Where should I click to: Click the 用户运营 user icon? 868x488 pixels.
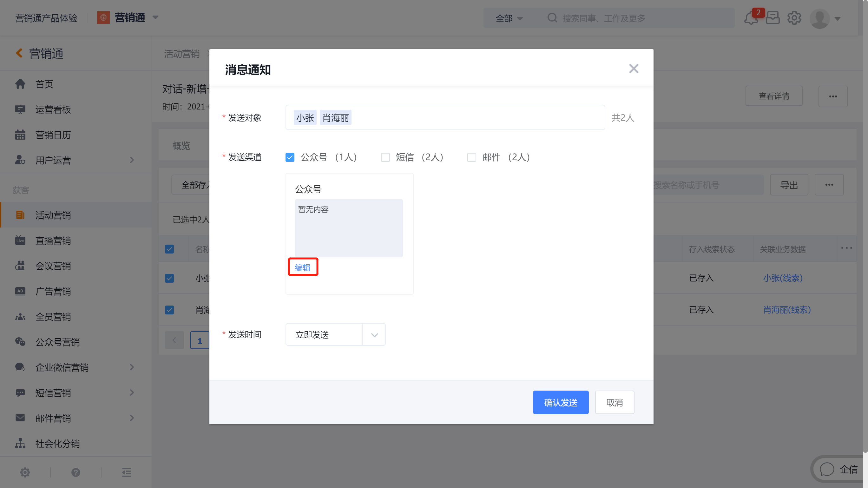pyautogui.click(x=20, y=160)
